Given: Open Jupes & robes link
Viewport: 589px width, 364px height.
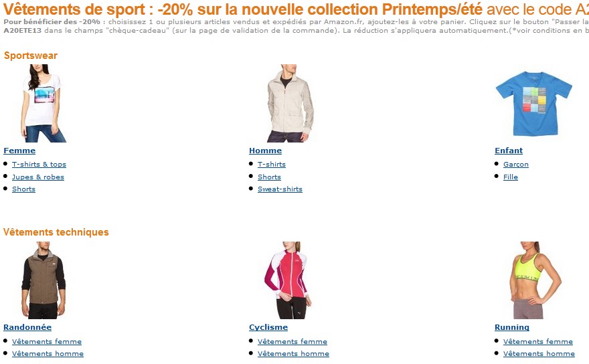Looking at the screenshot, I should (x=38, y=177).
